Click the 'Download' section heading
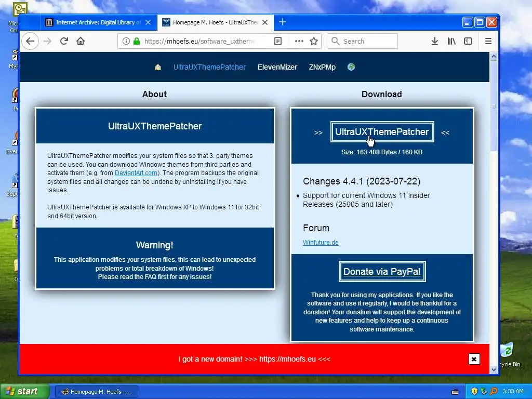Viewport: 532px width, 399px height. click(x=382, y=95)
